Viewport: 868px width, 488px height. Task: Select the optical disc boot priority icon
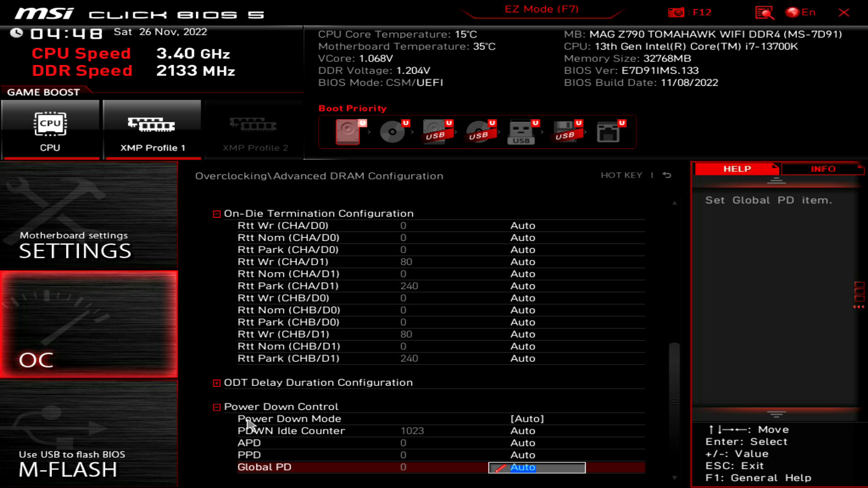pyautogui.click(x=393, y=131)
